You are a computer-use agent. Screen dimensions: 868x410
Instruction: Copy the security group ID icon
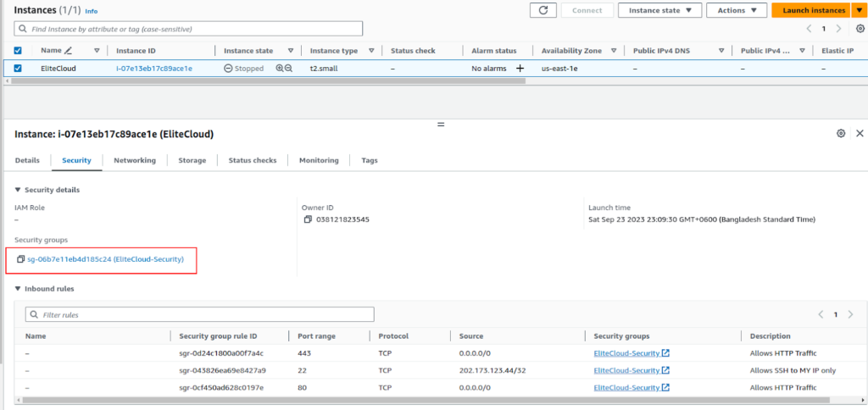pos(21,259)
